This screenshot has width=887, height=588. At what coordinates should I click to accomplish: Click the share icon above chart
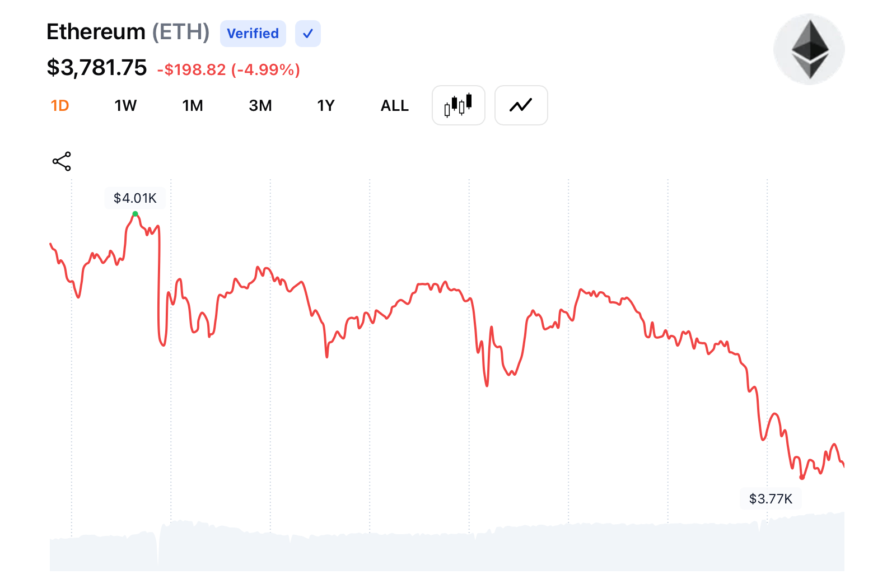click(62, 161)
